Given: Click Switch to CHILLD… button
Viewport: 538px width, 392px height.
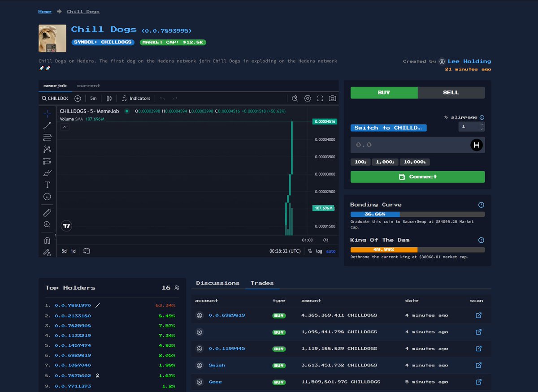Looking at the screenshot, I should point(389,128).
